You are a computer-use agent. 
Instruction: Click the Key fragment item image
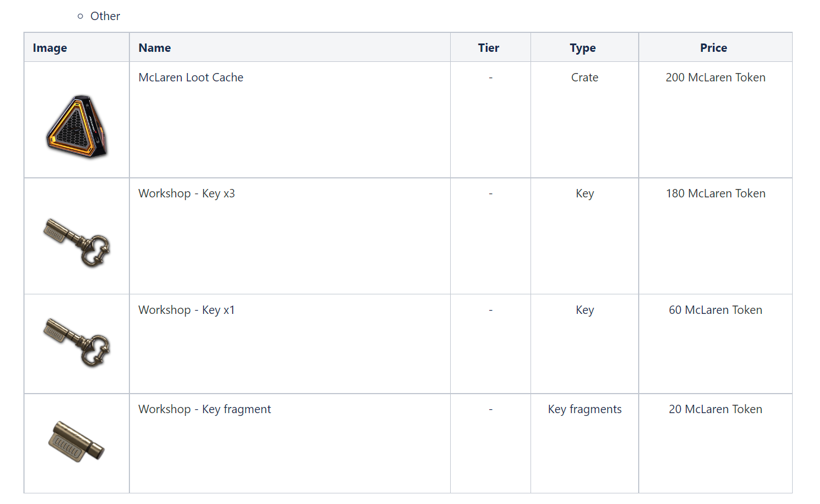[77, 442]
